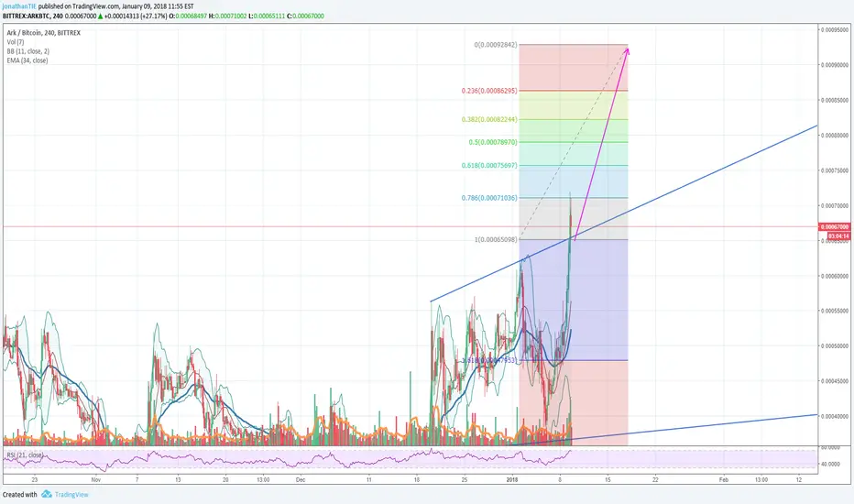Click the Dec date marker on time axis
The width and height of the screenshot is (854, 504).
point(301,480)
